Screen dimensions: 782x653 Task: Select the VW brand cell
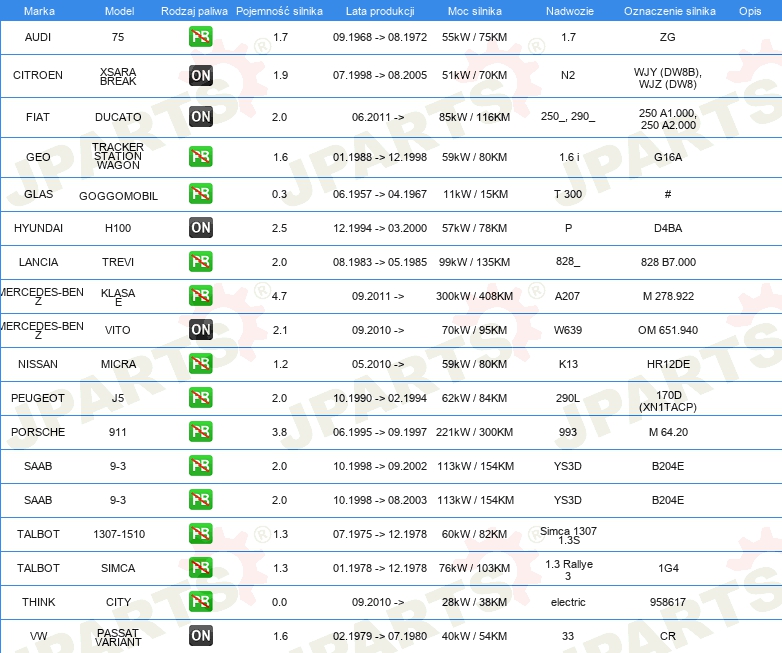tap(38, 636)
